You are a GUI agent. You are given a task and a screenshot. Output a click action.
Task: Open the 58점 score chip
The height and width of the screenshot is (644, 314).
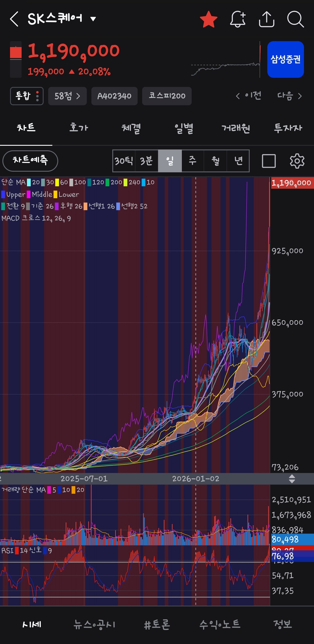67,96
